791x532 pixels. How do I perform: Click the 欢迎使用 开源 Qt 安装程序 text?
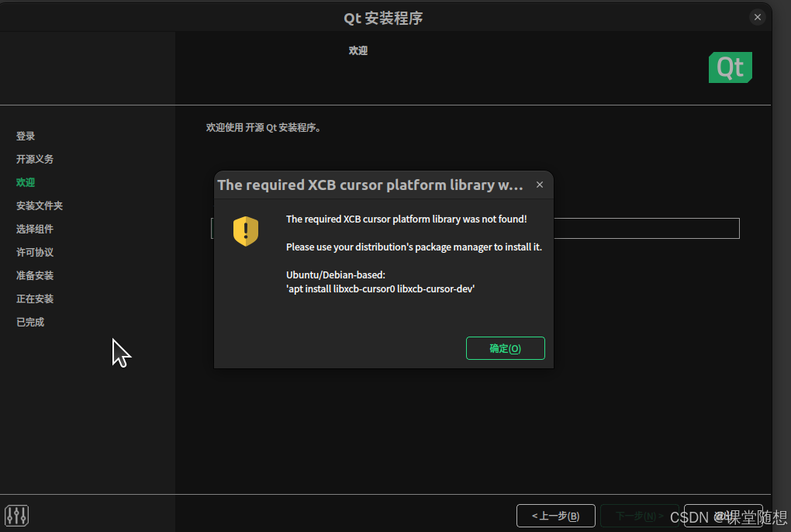(x=264, y=128)
